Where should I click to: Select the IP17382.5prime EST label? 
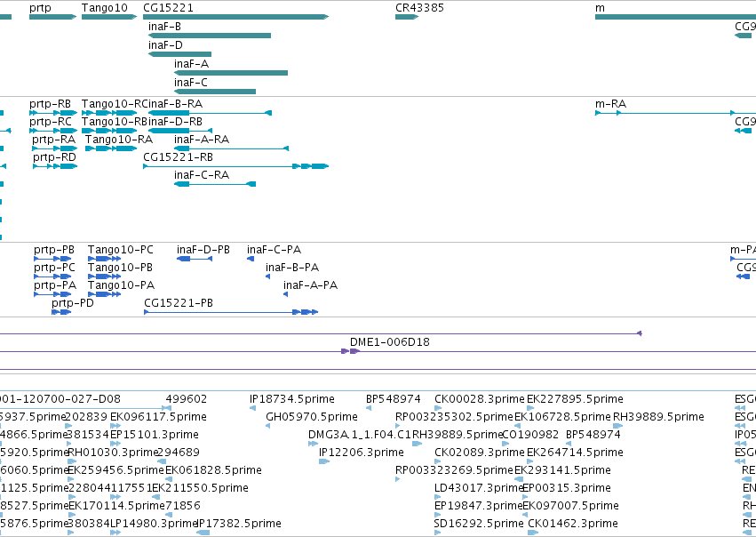[x=239, y=524]
